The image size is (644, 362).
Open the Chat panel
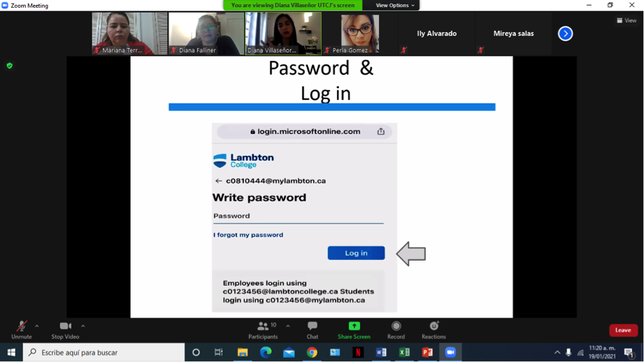click(x=312, y=330)
